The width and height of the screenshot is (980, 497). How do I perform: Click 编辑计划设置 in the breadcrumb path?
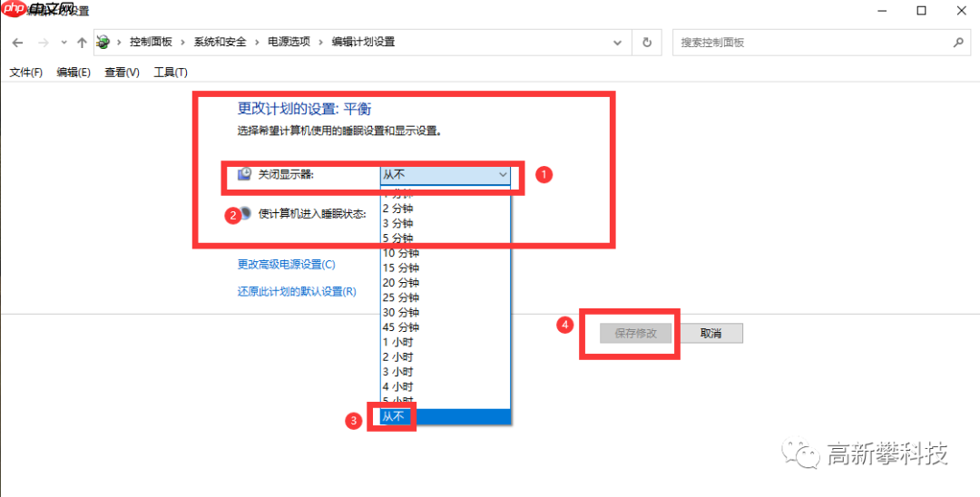coord(363,42)
